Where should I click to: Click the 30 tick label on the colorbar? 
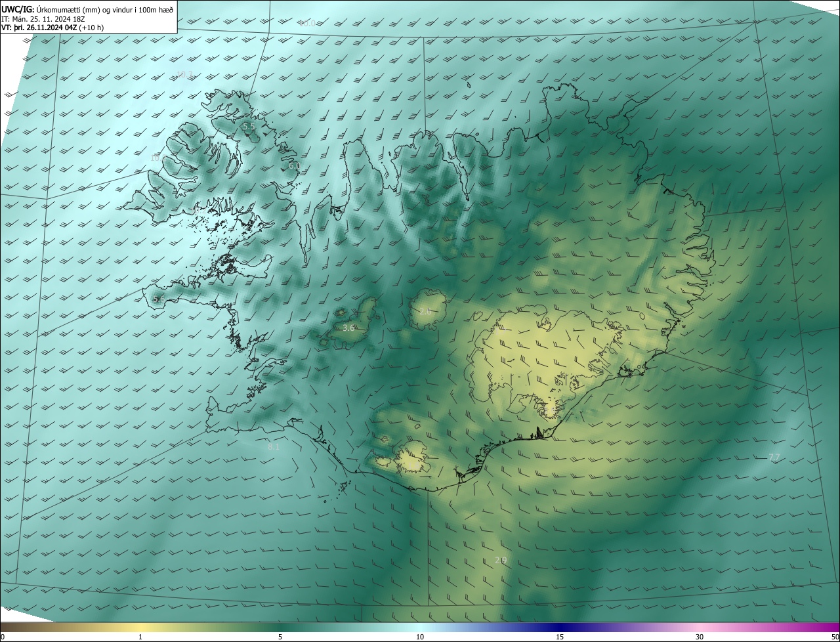tap(700, 637)
